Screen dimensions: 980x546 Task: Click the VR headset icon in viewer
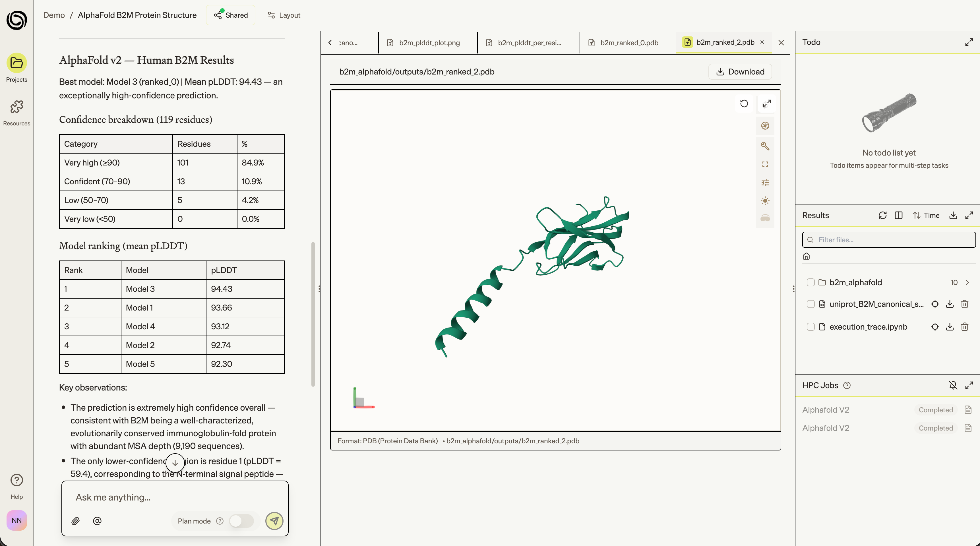pyautogui.click(x=765, y=218)
